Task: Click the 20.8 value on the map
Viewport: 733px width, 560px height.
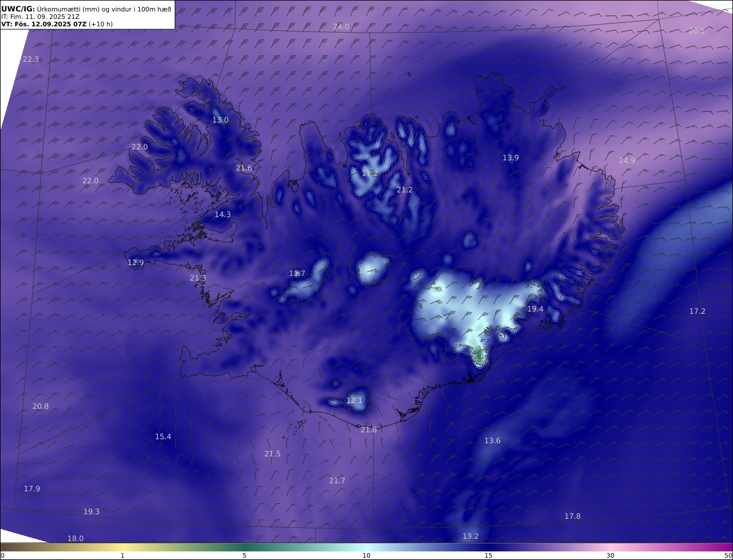Action: pyautogui.click(x=41, y=407)
